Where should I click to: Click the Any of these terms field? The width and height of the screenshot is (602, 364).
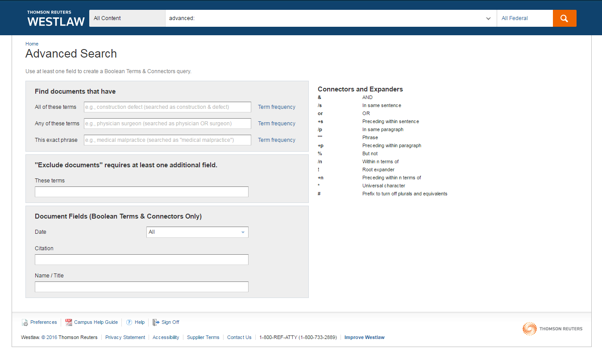[x=167, y=124]
